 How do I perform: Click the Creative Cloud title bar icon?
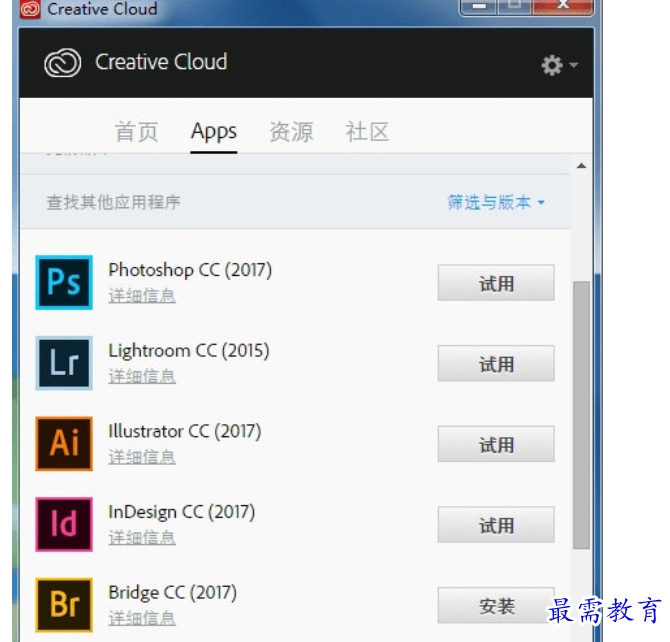click(x=30, y=9)
